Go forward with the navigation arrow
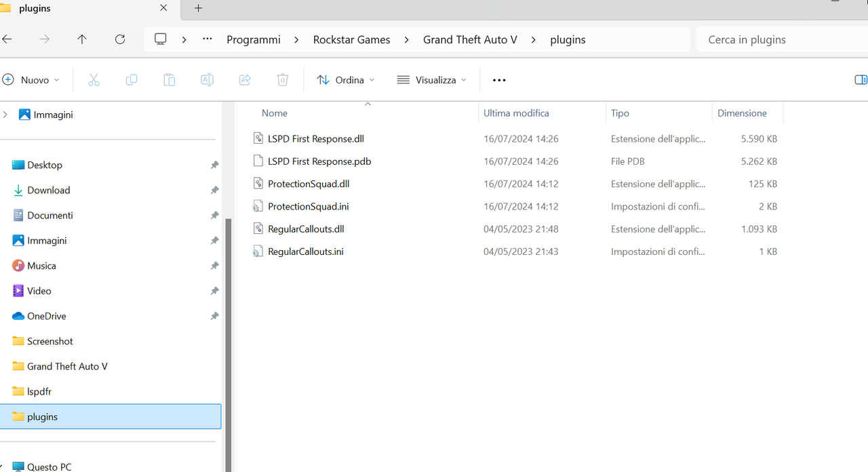 coord(45,39)
